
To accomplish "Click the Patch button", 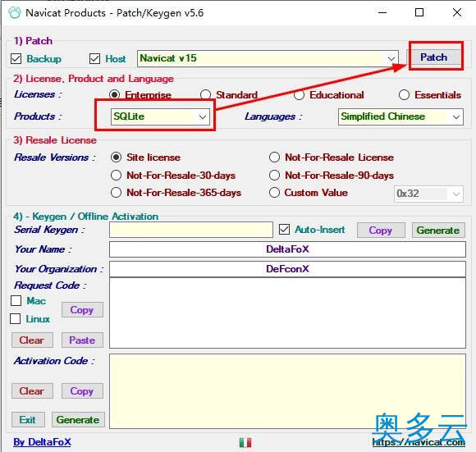I will [433, 57].
